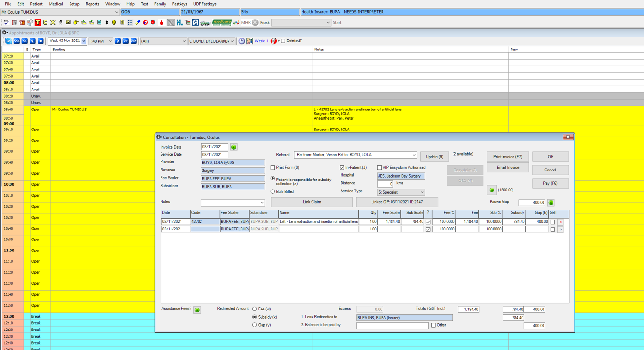644x350 pixels.
Task: Click the Week: 1 link
Action: 262,41
